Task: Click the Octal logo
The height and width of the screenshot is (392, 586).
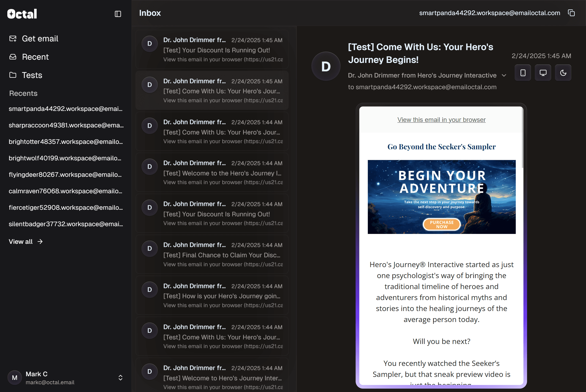Action: point(22,13)
